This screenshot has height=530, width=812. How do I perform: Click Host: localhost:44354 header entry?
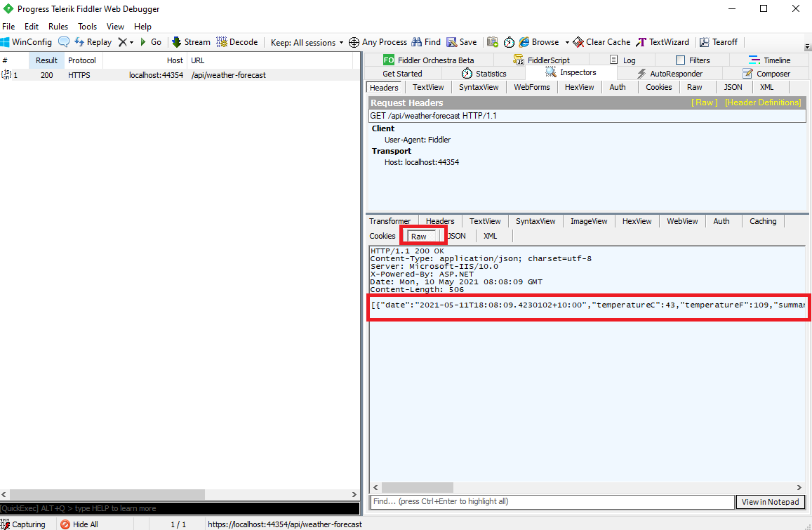coord(422,162)
